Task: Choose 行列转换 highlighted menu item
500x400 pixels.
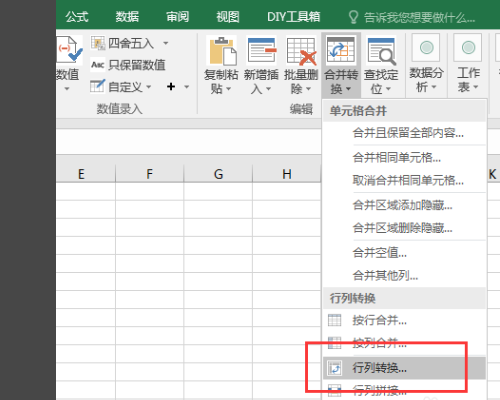Action: pos(404,368)
